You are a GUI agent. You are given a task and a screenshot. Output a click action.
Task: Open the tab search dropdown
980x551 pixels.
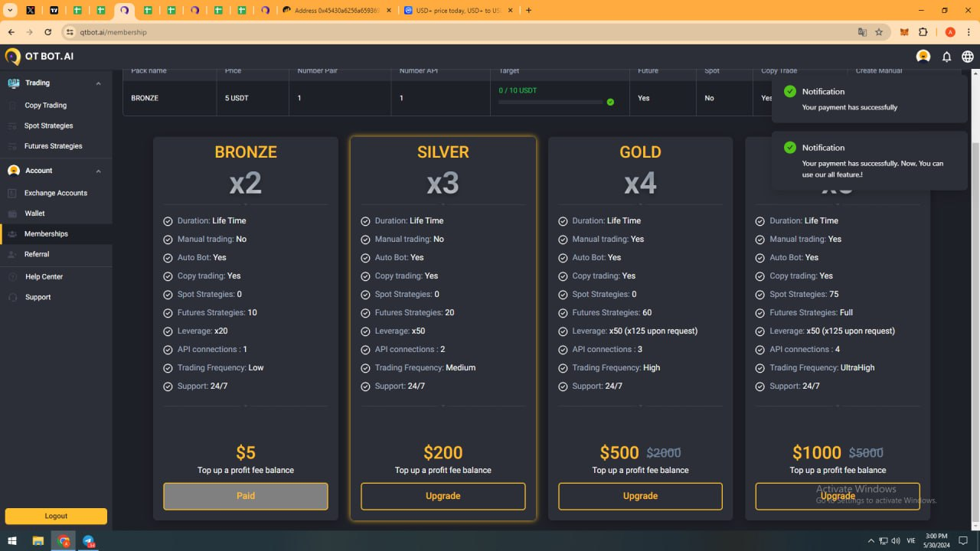pyautogui.click(x=10, y=10)
